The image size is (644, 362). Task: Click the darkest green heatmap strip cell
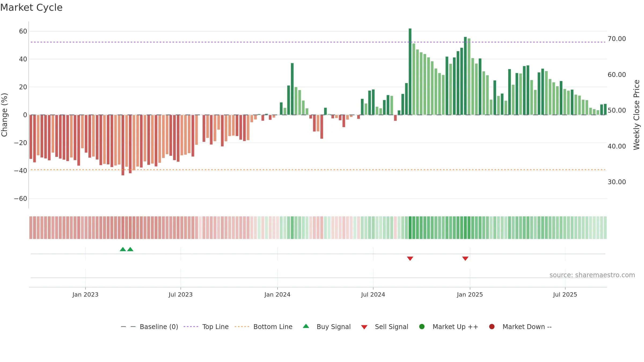pyautogui.click(x=410, y=228)
